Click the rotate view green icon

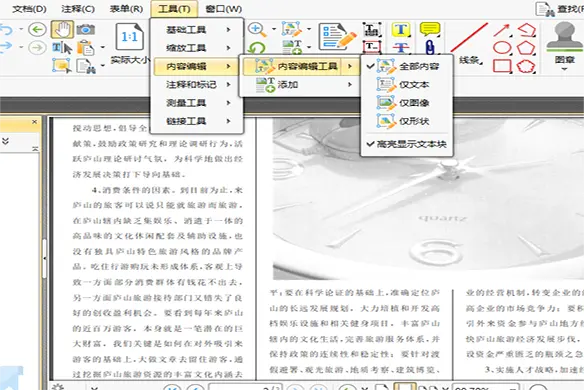(x=257, y=48)
